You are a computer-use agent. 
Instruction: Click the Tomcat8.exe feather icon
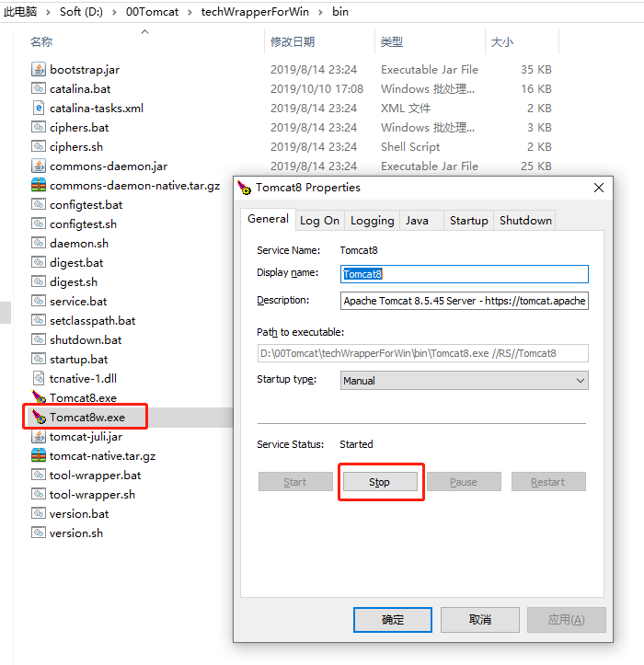point(39,397)
